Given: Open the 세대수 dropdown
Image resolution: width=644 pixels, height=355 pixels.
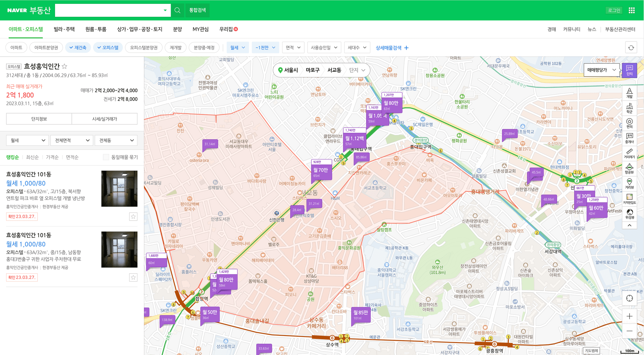Looking at the screenshot, I should pyautogui.click(x=357, y=48).
